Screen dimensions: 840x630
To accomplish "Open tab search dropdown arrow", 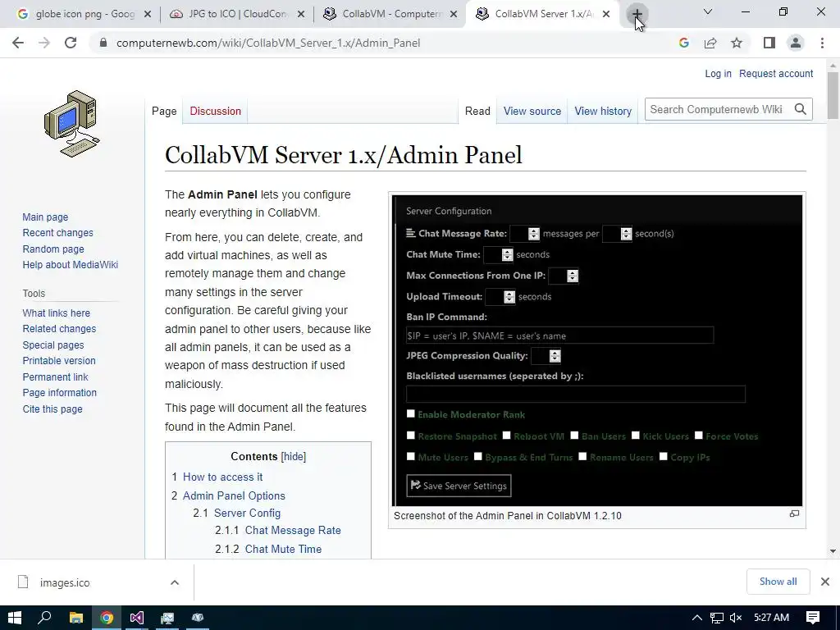I will pos(708,11).
